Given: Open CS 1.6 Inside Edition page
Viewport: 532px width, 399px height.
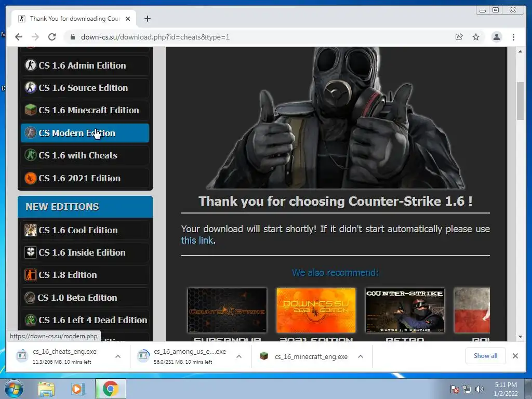Looking at the screenshot, I should click(85, 252).
